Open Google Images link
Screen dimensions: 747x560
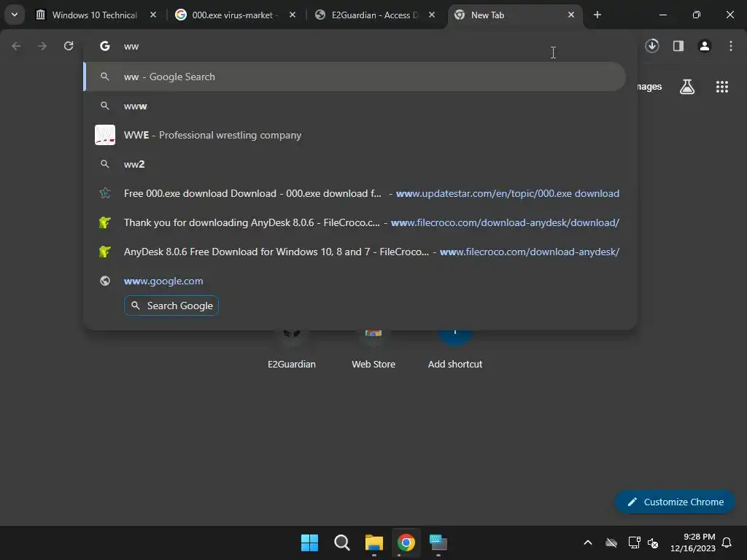click(x=649, y=87)
